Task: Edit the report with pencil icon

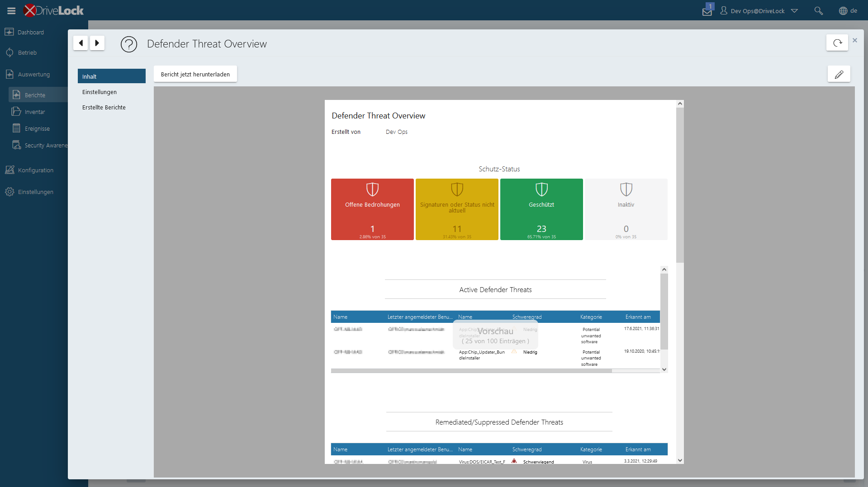Action: [x=839, y=74]
